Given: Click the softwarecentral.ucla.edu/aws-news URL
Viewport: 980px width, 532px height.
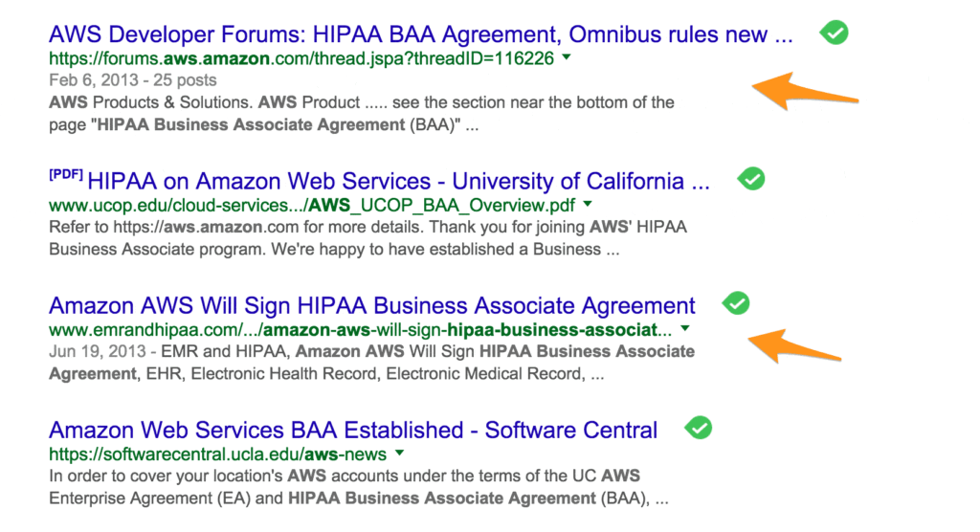Looking at the screenshot, I should coord(217,454).
